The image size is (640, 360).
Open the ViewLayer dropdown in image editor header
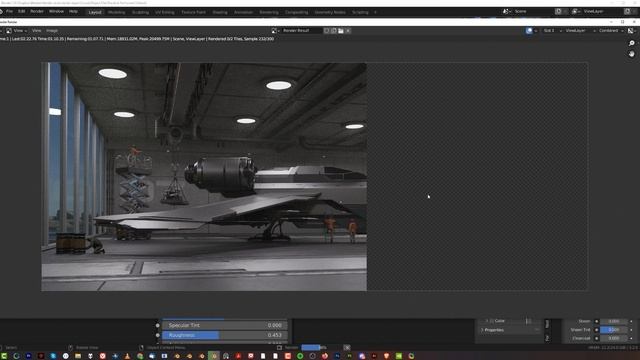click(x=580, y=31)
